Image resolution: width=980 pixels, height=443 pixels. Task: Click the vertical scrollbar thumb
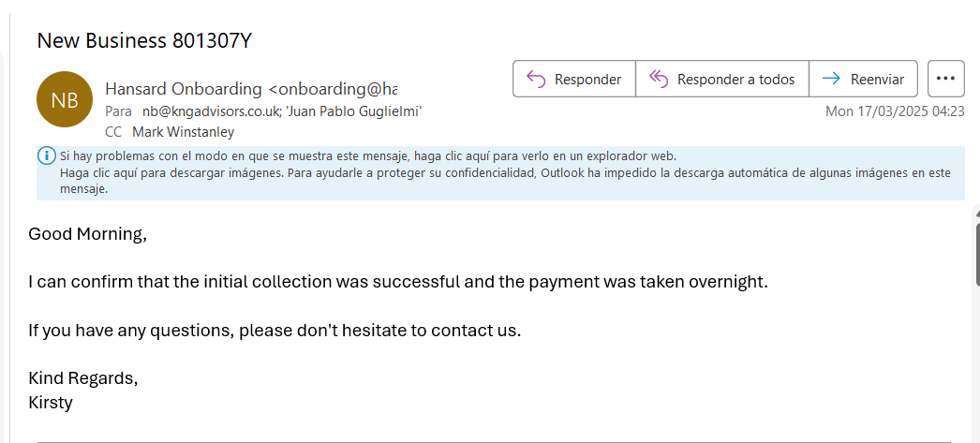975,253
